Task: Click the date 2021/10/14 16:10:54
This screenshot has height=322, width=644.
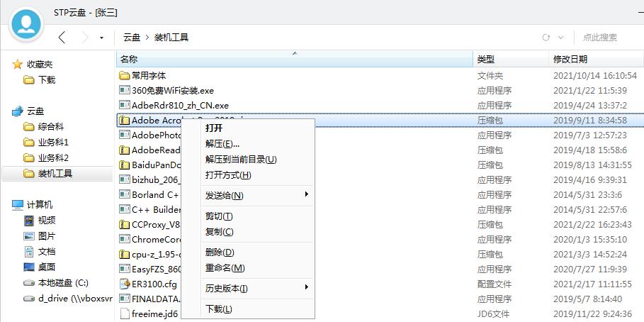Action: 595,76
